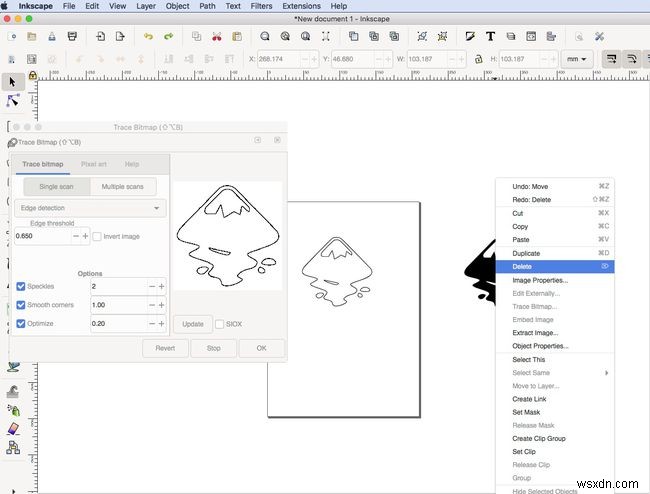Zoom to fit selection icon
650x494 pixels.
point(265,36)
